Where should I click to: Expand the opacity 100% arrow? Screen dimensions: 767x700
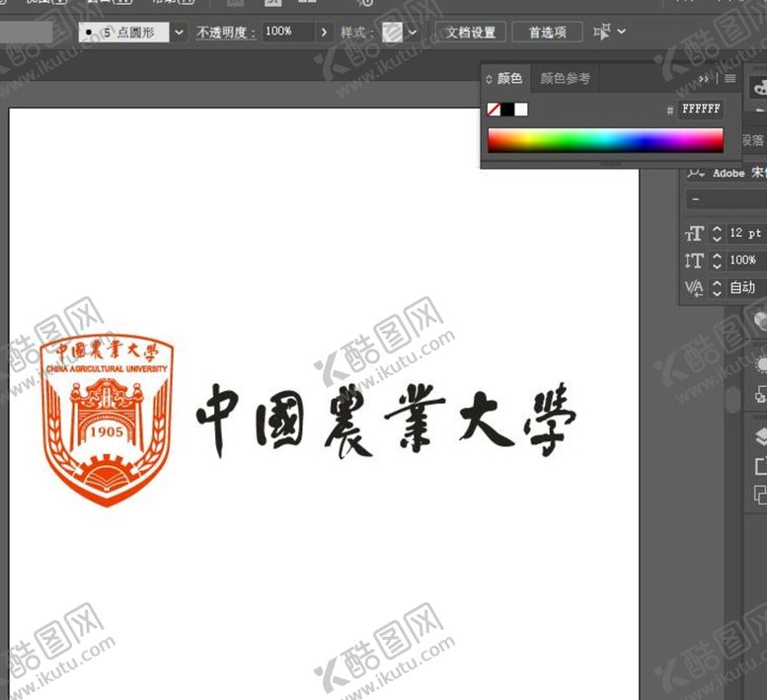pyautogui.click(x=324, y=33)
